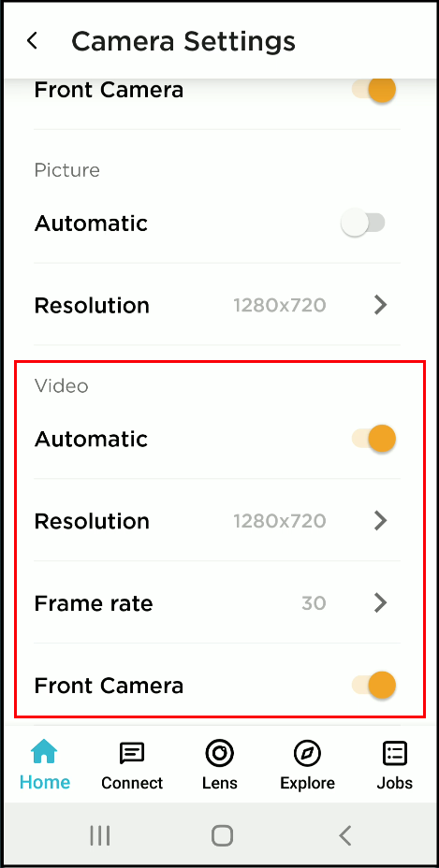
Task: Tap the Camera Settings title text
Action: [x=183, y=41]
